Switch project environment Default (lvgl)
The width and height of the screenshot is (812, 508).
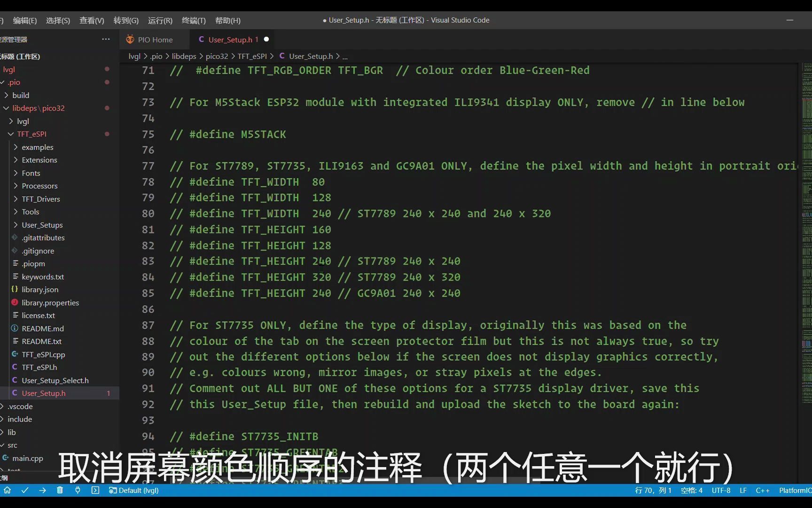click(134, 490)
